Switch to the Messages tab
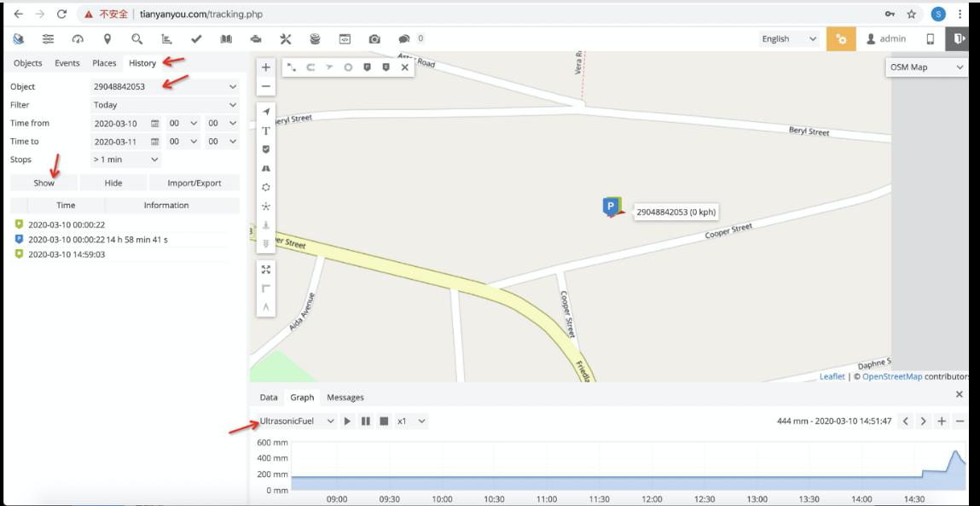 [345, 398]
